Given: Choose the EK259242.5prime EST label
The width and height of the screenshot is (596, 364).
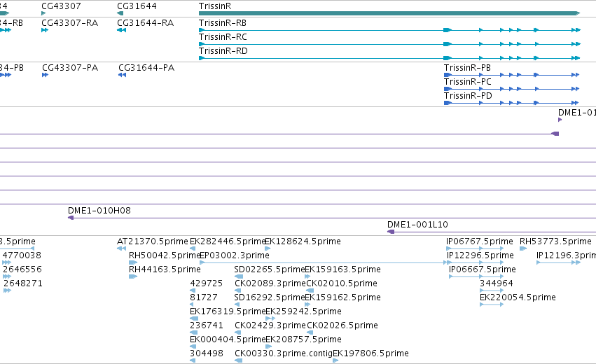Looking at the screenshot, I should click(303, 311).
